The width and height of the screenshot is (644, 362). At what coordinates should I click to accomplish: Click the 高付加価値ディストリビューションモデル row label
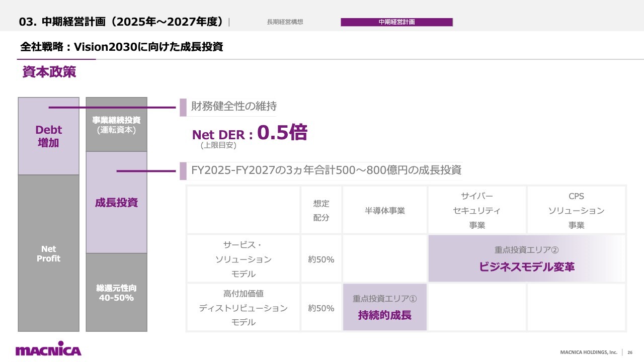(x=243, y=308)
